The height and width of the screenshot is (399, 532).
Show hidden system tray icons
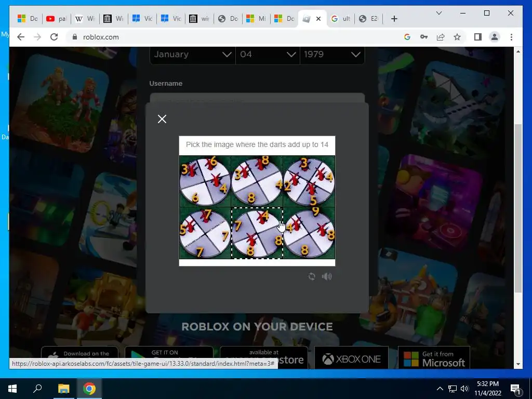(440, 389)
